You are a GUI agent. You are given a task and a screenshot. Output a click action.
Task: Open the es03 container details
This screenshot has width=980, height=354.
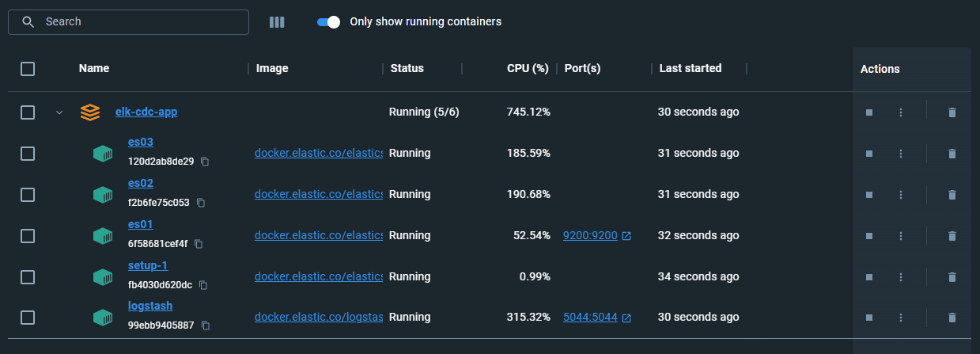tap(140, 142)
